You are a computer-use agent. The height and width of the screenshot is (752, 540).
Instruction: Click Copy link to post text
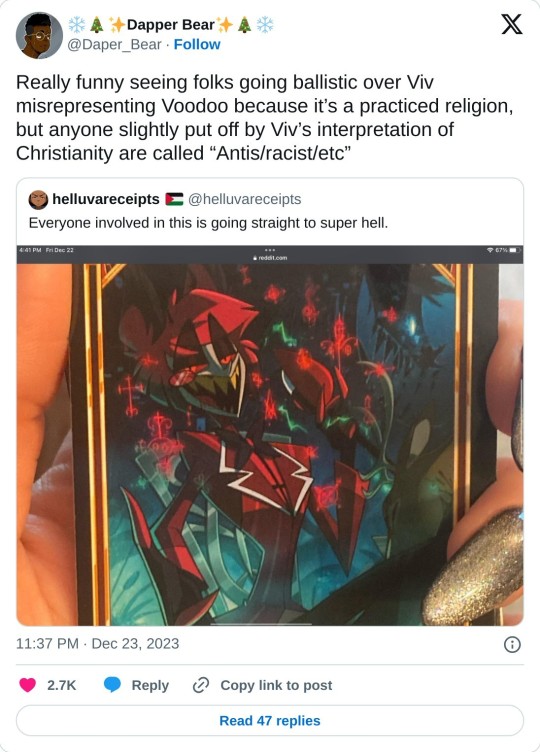point(276,685)
